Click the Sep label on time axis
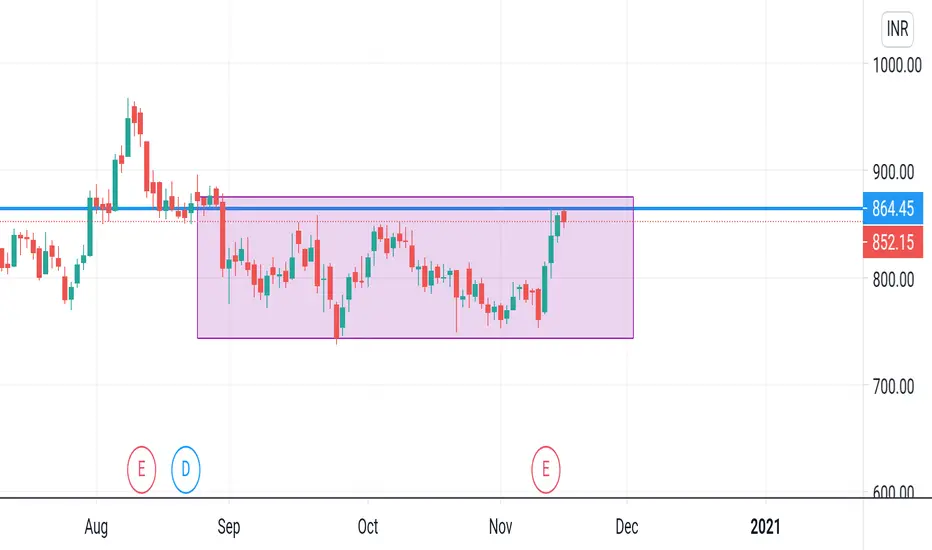The height and width of the screenshot is (550, 932). (x=229, y=527)
